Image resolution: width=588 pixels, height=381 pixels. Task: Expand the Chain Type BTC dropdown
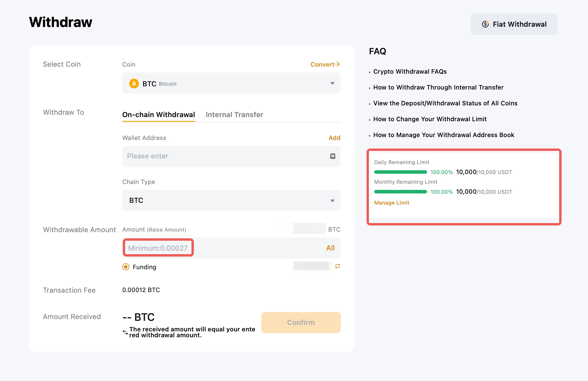tap(231, 200)
